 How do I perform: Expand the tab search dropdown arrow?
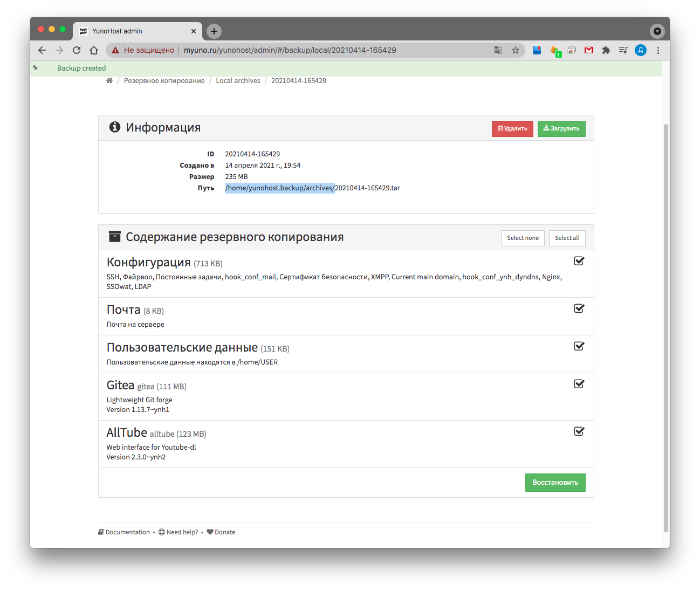(x=657, y=31)
